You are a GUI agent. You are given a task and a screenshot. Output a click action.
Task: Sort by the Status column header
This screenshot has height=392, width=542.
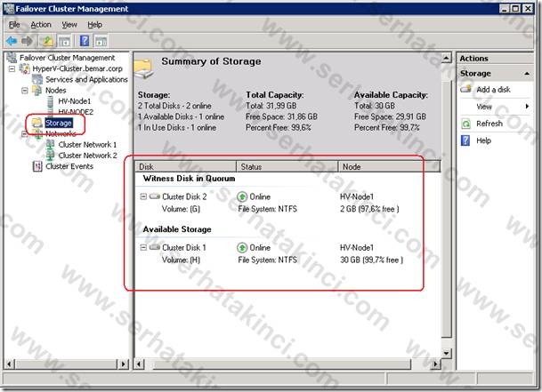[x=287, y=166]
